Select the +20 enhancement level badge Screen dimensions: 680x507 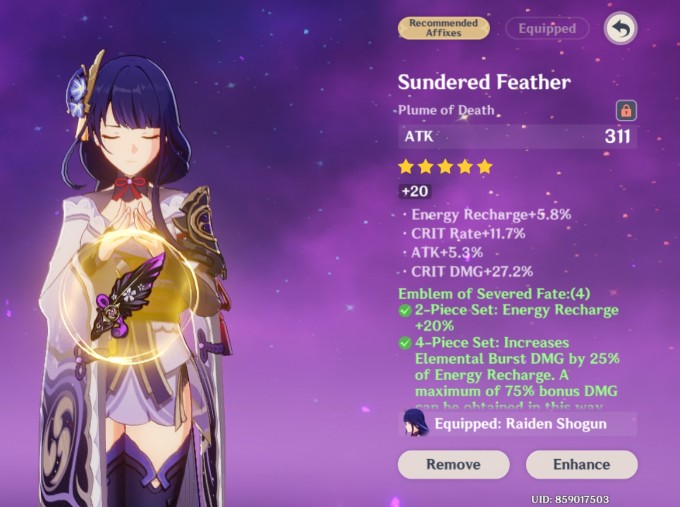tap(415, 191)
